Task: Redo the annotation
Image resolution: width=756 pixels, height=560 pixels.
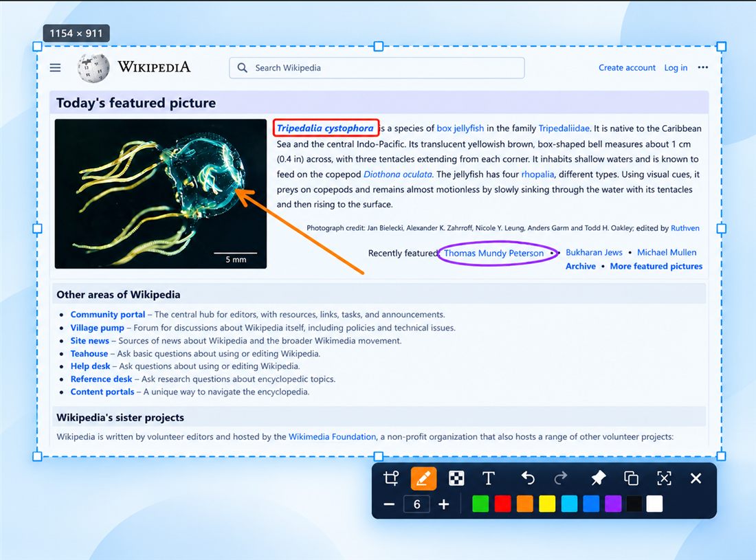Action: click(x=560, y=478)
